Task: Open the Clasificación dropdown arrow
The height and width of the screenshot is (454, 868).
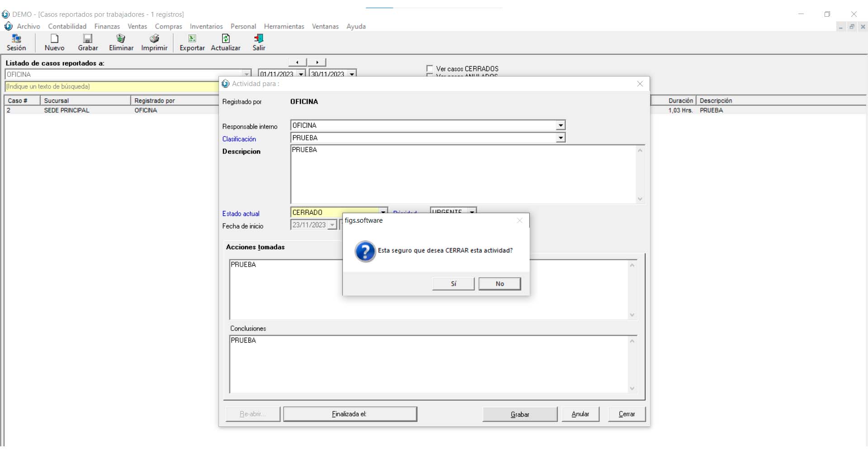Action: point(560,138)
